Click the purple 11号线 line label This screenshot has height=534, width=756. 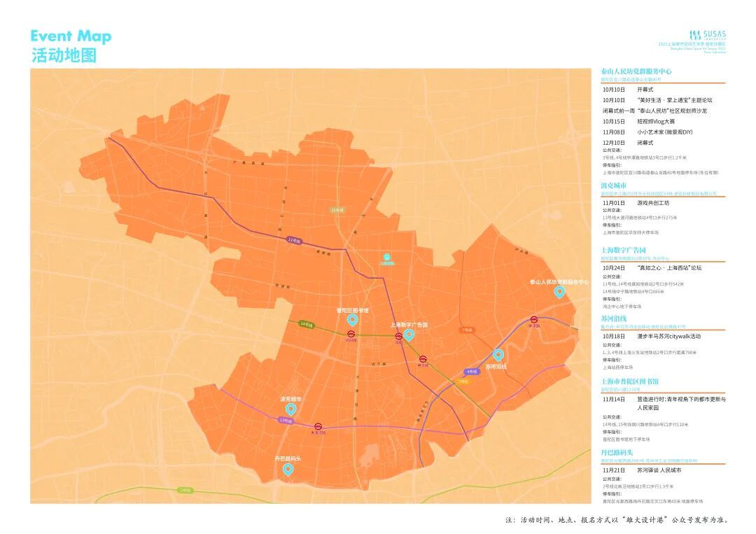294,240
